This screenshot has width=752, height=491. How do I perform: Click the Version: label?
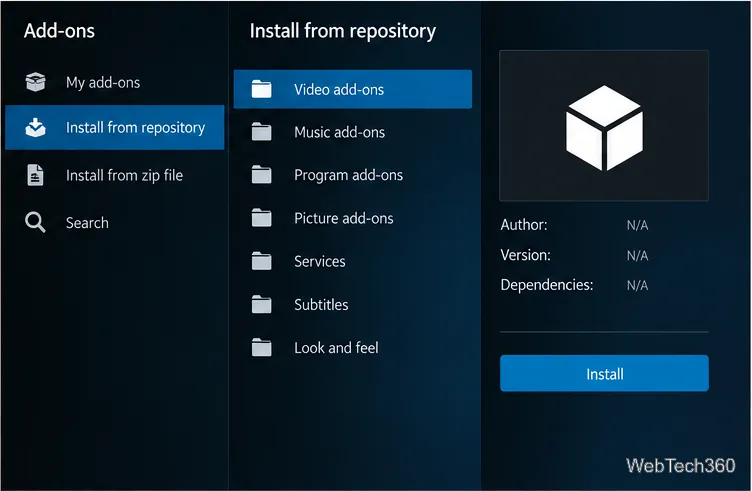(x=526, y=255)
